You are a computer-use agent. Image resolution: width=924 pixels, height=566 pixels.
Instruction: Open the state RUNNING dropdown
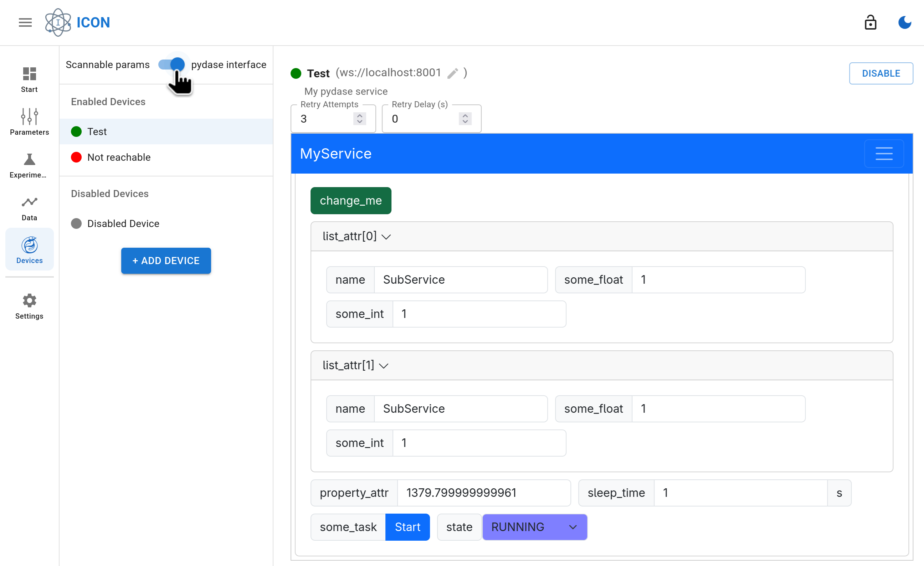coord(534,527)
